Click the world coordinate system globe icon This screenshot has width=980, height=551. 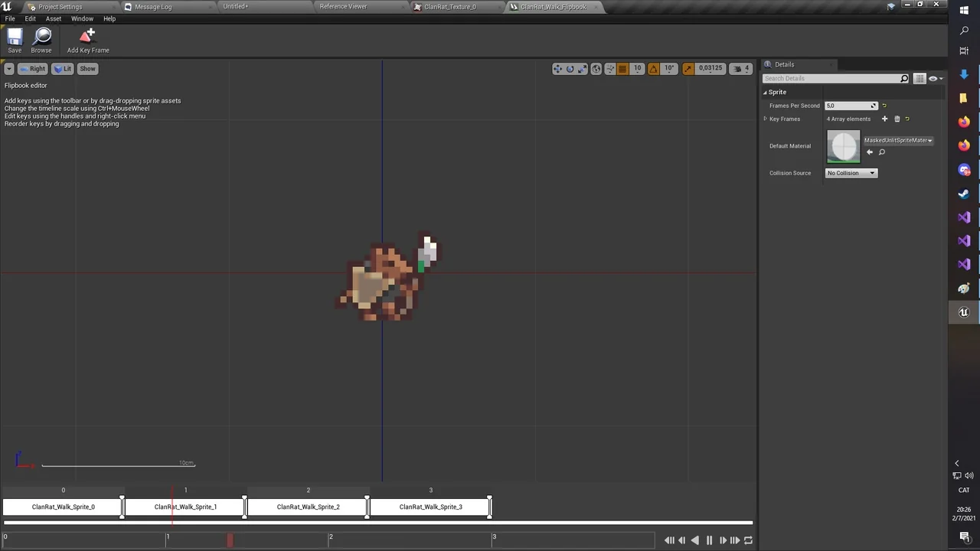(596, 69)
